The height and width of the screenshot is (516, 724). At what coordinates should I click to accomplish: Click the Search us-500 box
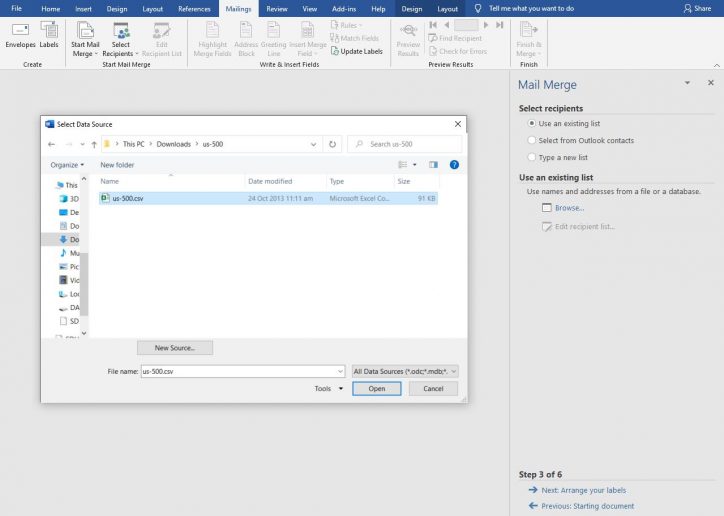[x=404, y=144]
